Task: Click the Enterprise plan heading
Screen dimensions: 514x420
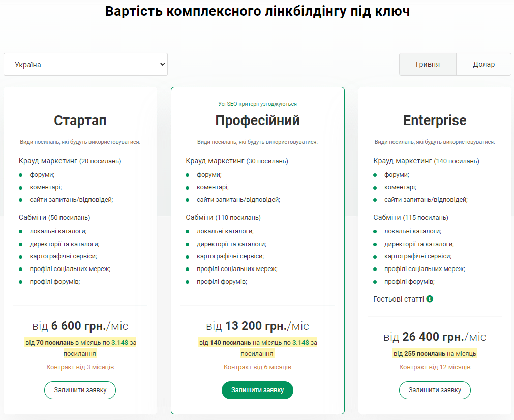Action: (x=435, y=121)
